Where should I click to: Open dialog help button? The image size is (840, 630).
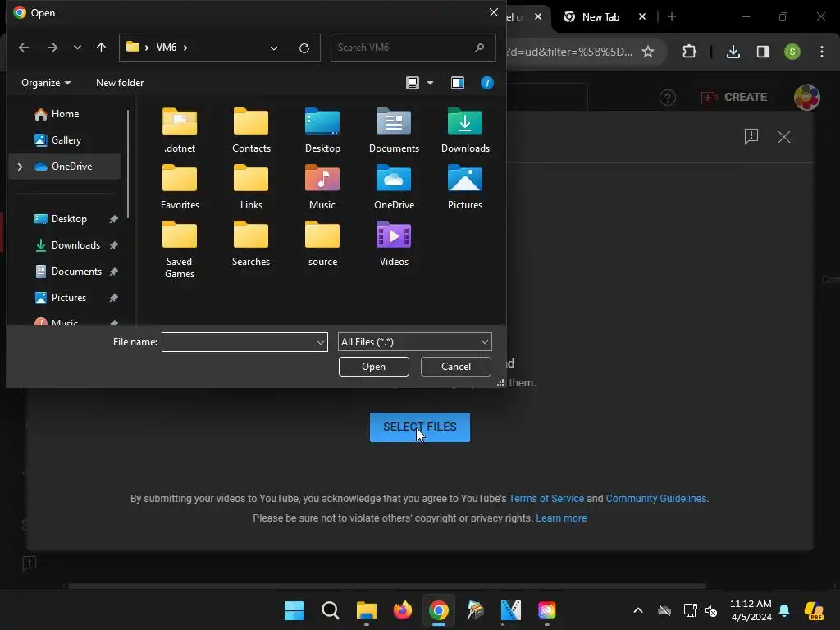click(487, 83)
